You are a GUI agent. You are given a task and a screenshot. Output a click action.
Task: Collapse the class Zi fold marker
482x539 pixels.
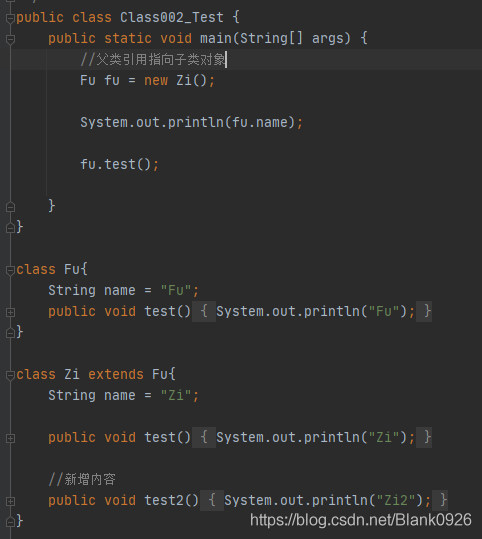(10, 375)
